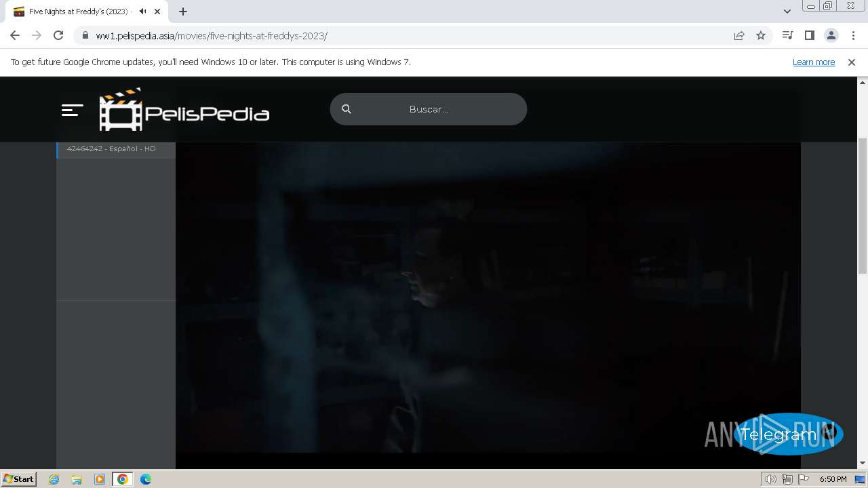Toggle the browser side panel

coord(809,35)
